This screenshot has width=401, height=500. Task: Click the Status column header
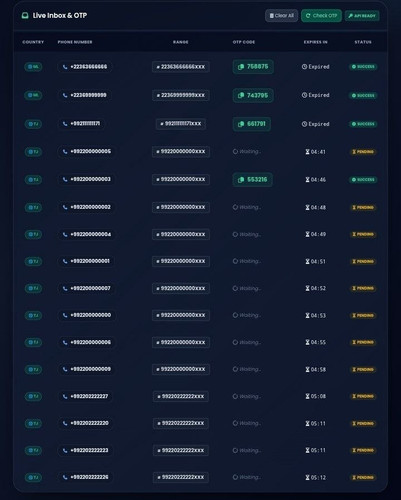click(363, 42)
